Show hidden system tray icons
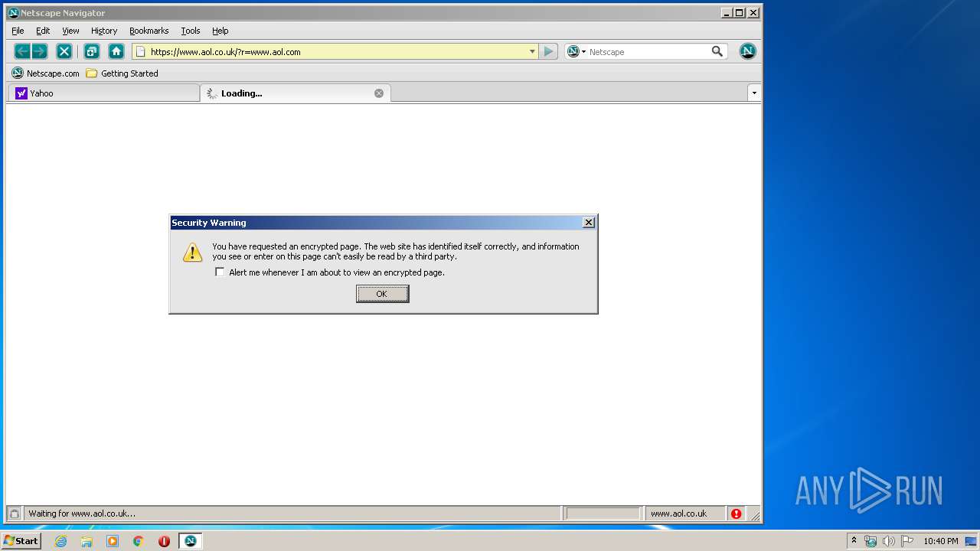980x551 pixels. coord(854,540)
